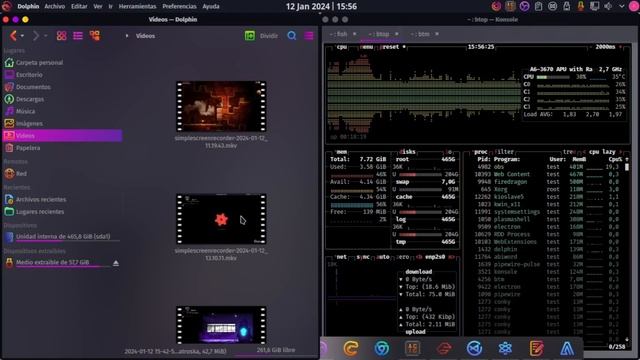Open Dolphin's search magnifier
Viewport: 640px width, 360px height.
pos(291,36)
